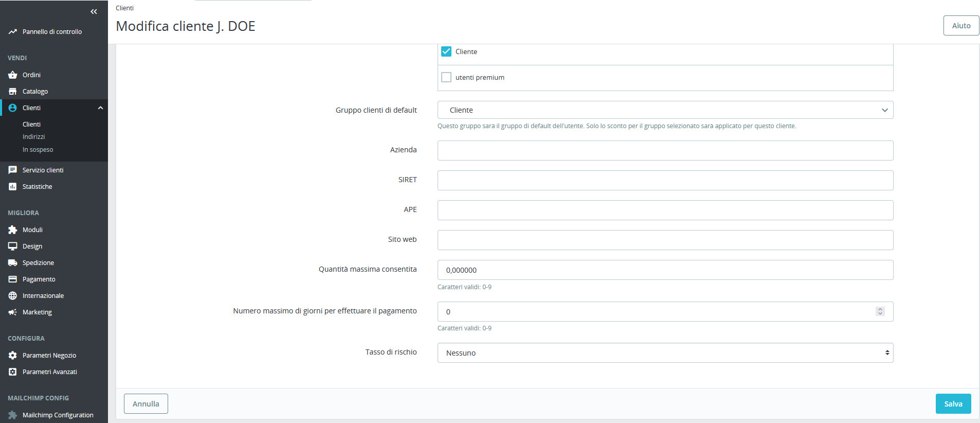Viewport: 980px width, 423px height.
Task: Click the Ordini basket icon
Action: point(13,75)
